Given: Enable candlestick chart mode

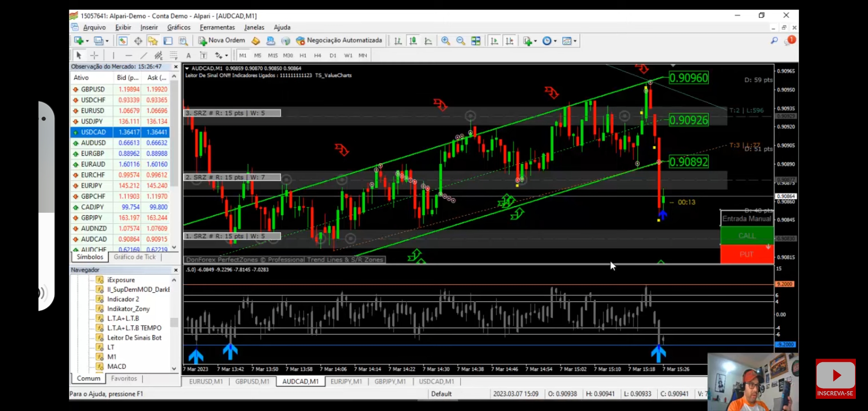Looking at the screenshot, I should pyautogui.click(x=413, y=41).
